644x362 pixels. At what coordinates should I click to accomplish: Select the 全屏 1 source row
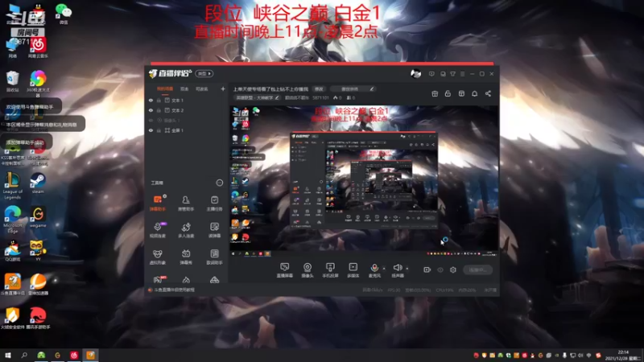pos(187,130)
